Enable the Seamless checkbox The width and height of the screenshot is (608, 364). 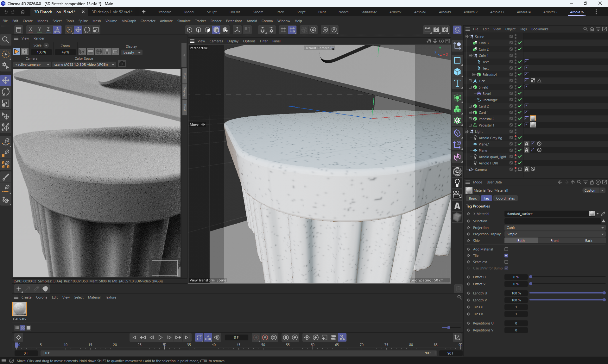506,262
